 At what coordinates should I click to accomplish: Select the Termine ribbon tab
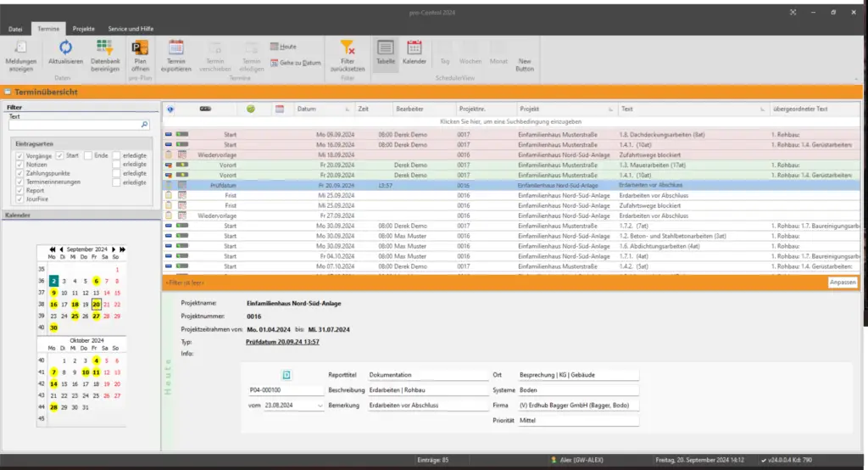(48, 29)
